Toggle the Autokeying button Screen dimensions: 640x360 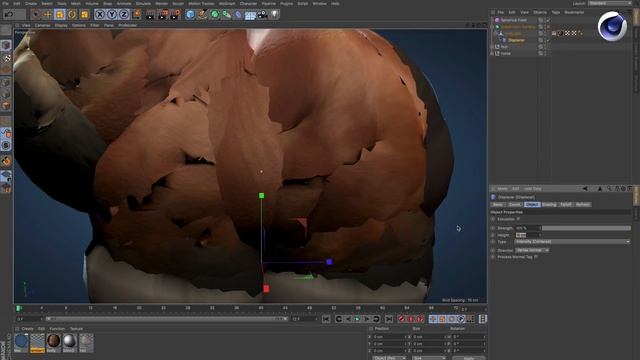tap(411, 319)
